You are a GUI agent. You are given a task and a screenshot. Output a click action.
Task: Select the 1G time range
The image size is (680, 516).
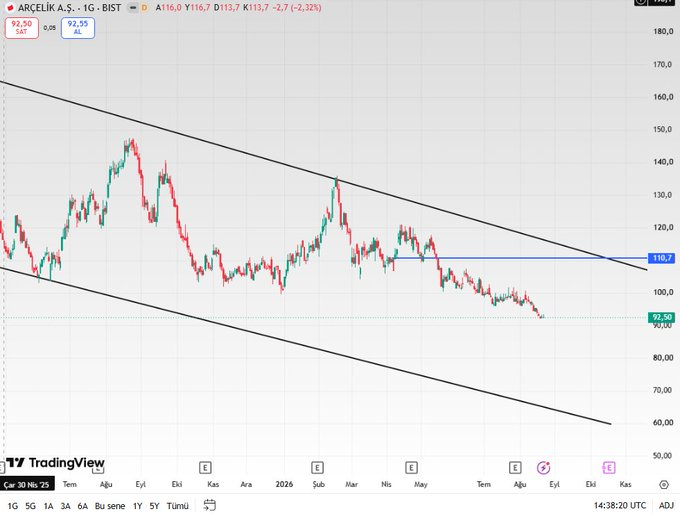coord(13,506)
